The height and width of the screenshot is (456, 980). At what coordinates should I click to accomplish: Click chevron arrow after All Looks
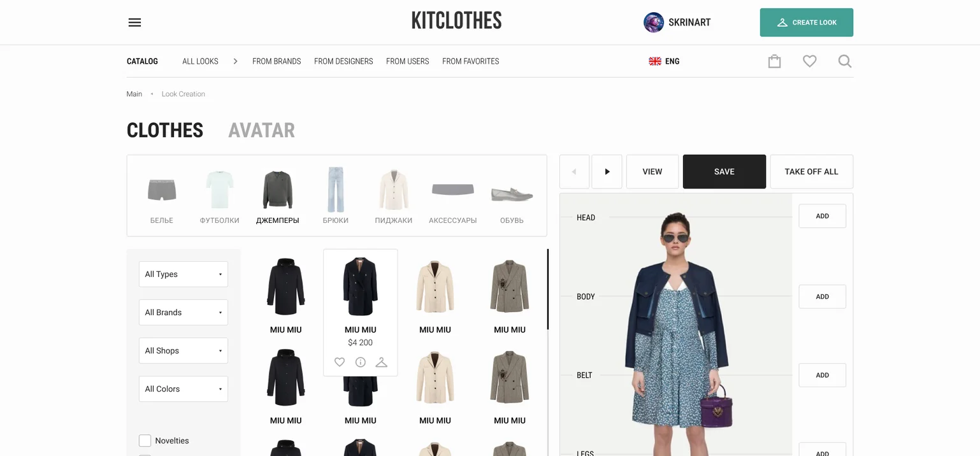pos(235,61)
